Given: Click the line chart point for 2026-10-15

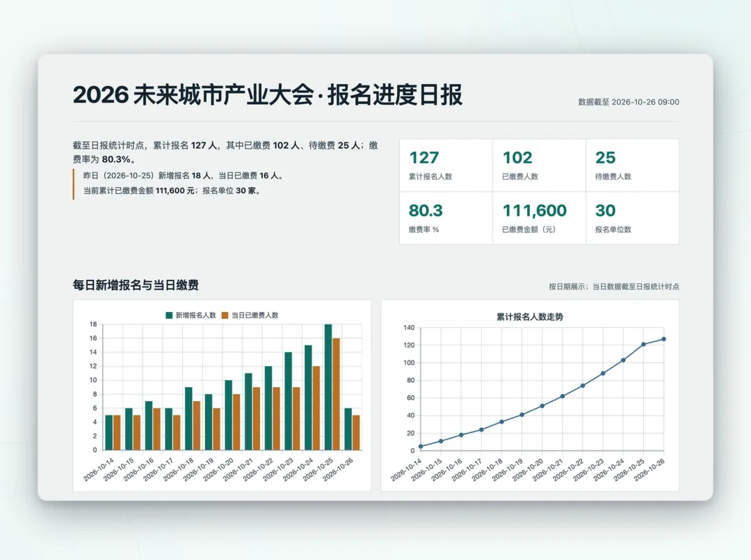Looking at the screenshot, I should [441, 441].
